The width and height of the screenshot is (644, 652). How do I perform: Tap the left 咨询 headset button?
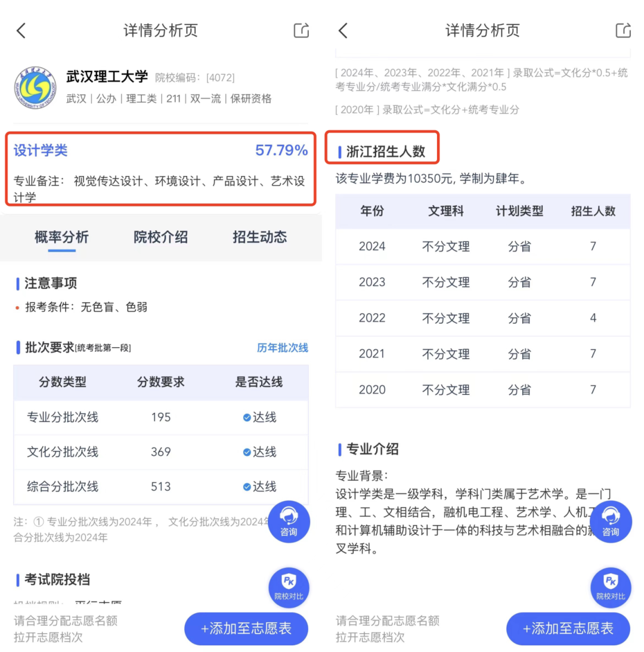tap(289, 521)
